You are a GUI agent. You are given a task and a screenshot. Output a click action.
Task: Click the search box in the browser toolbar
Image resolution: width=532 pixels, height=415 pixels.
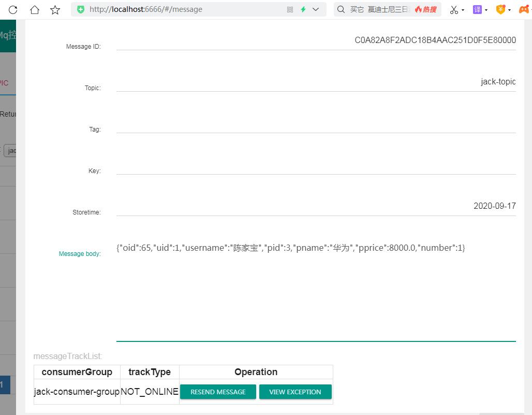tap(373, 9)
